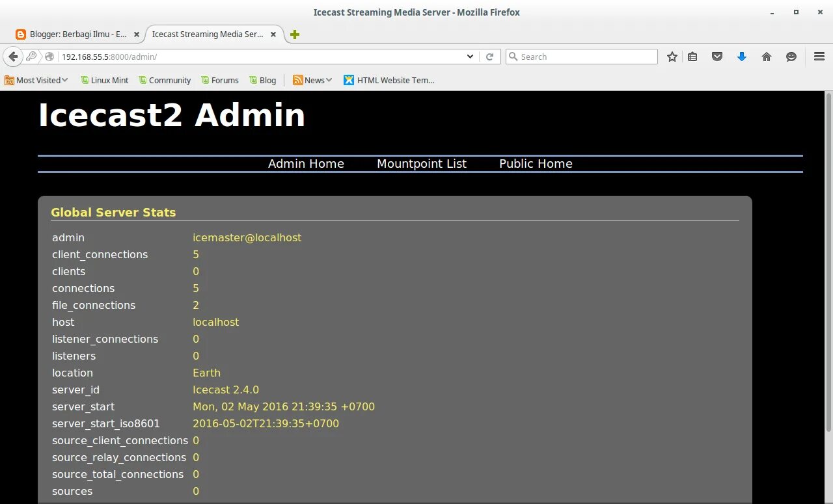
Task: Go to Public Home link
Action: [x=536, y=164]
